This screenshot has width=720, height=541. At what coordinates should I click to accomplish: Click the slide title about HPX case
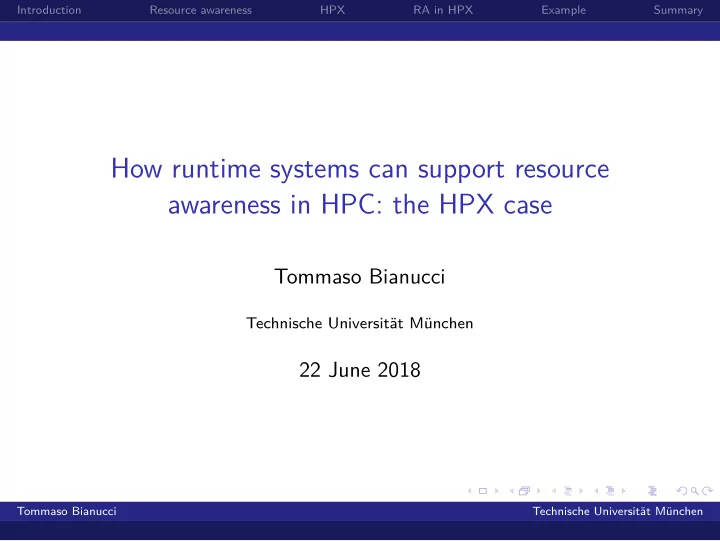[360, 186]
